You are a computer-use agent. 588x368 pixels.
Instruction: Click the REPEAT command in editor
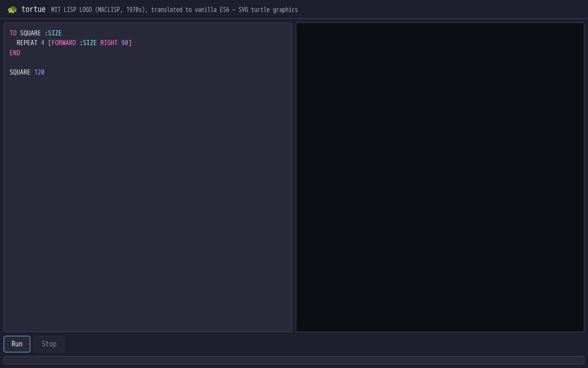click(x=27, y=43)
